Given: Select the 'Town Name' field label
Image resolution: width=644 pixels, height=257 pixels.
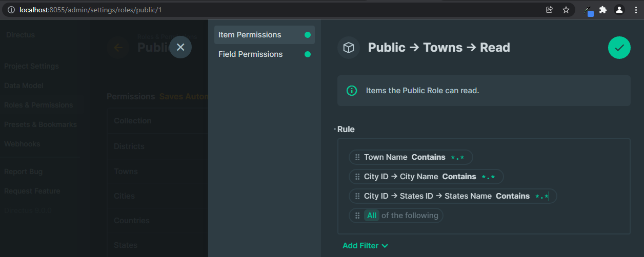Looking at the screenshot, I should coord(386,157).
